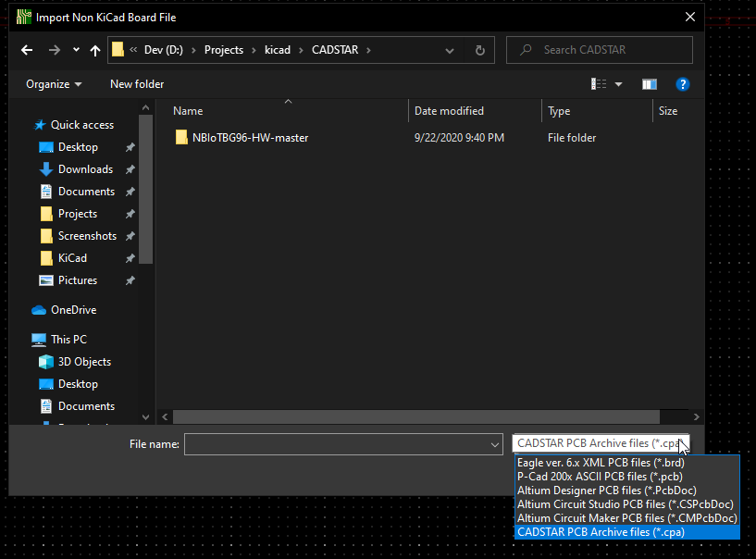
Task: Open the view options dropdown arrow
Action: (x=619, y=84)
